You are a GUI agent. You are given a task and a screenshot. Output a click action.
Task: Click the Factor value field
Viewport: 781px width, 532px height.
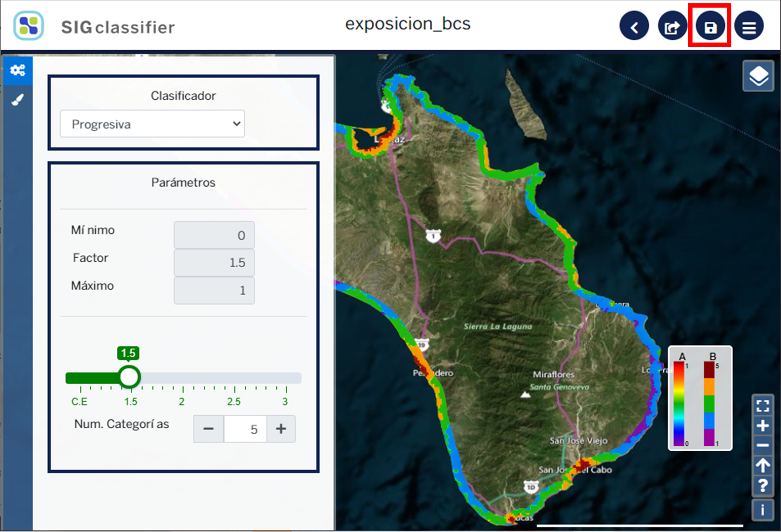click(214, 262)
